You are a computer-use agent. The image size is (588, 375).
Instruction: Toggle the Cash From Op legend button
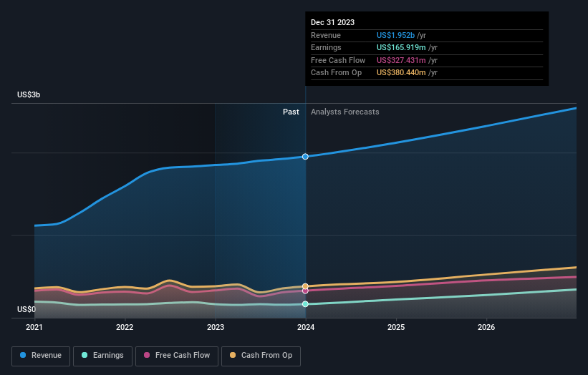(261, 356)
